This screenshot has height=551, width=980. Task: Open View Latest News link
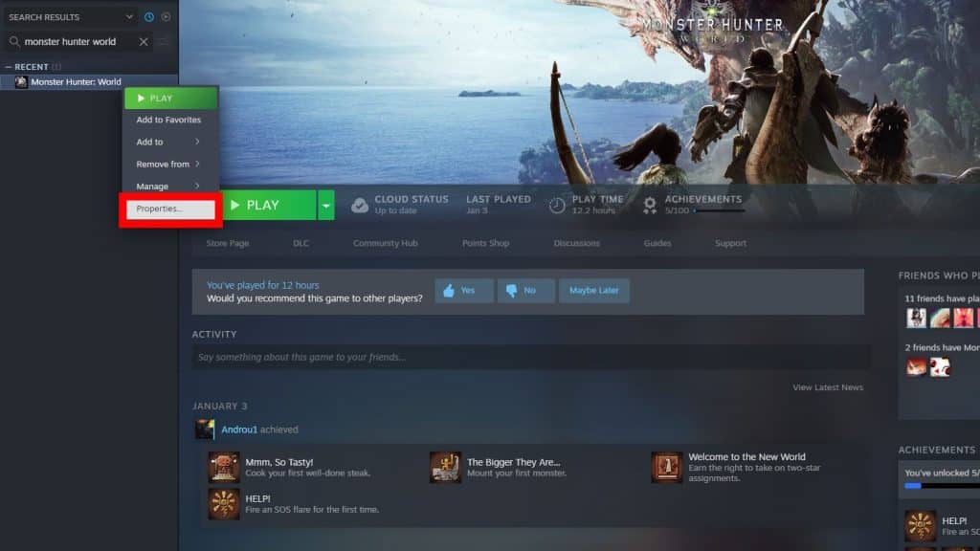[828, 387]
